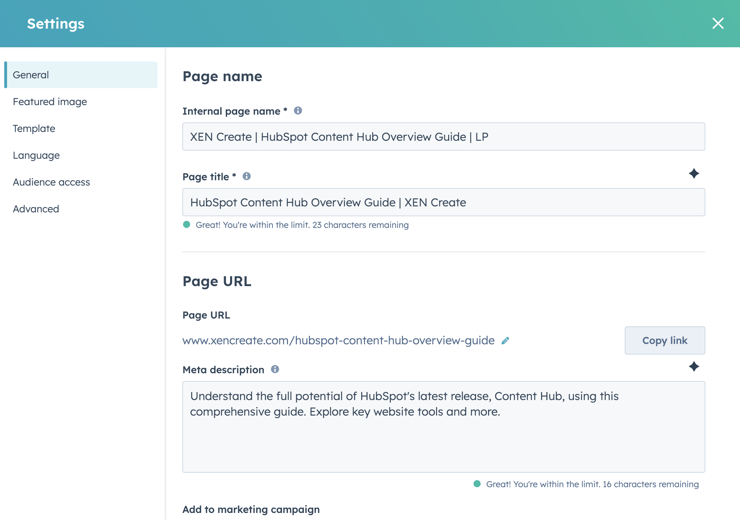Open Advanced settings section
740x520 pixels.
tap(36, 209)
